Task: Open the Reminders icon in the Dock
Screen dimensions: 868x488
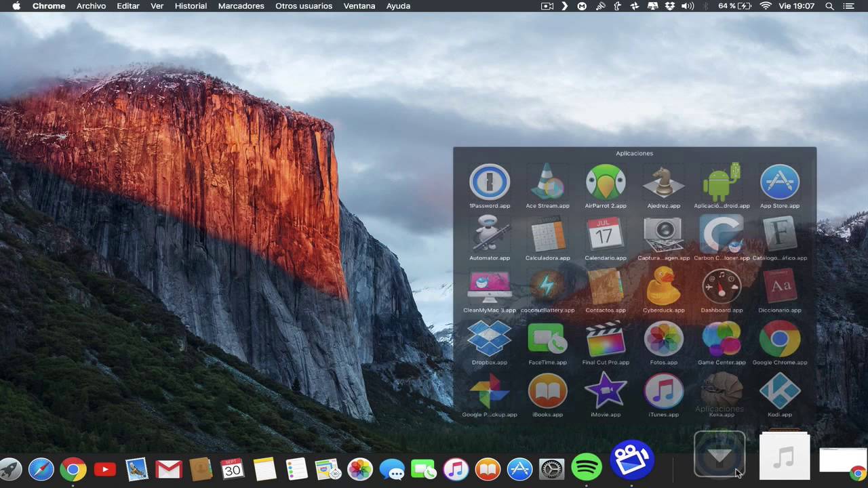Action: tap(296, 469)
